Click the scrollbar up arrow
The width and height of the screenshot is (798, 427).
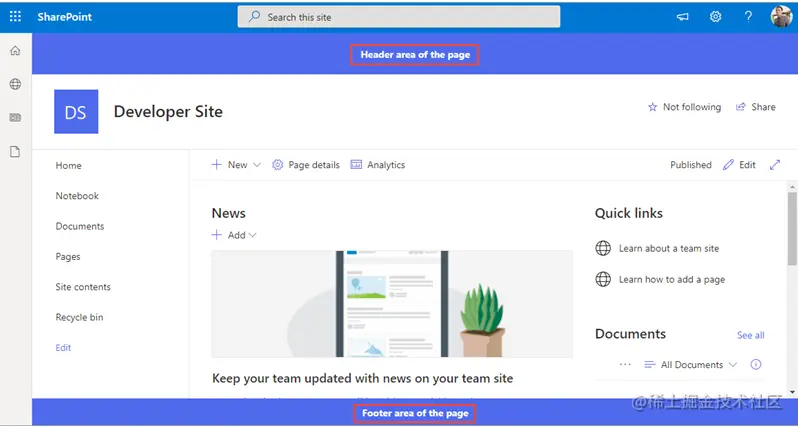pos(792,187)
